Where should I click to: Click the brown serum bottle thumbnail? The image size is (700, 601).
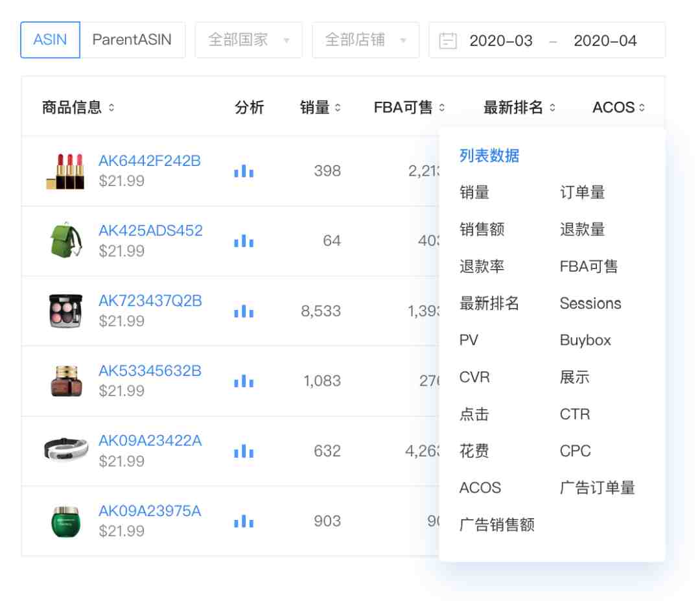(x=66, y=381)
